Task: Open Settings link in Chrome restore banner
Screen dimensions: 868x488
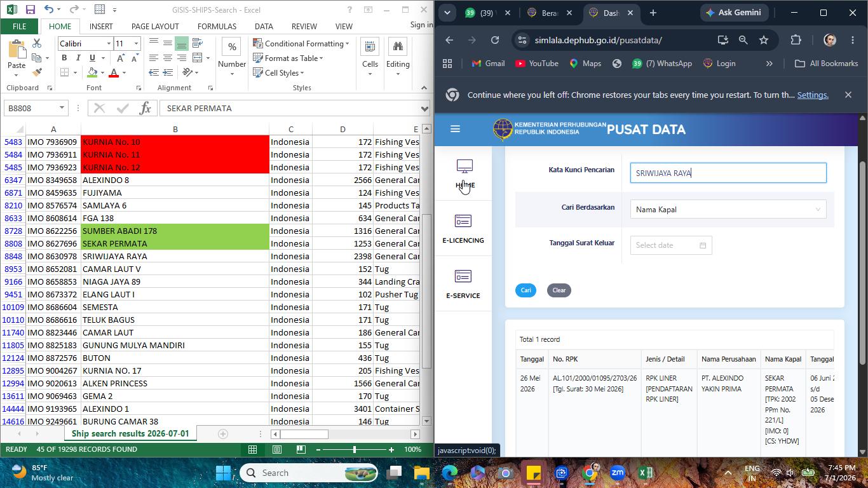Action: (813, 95)
